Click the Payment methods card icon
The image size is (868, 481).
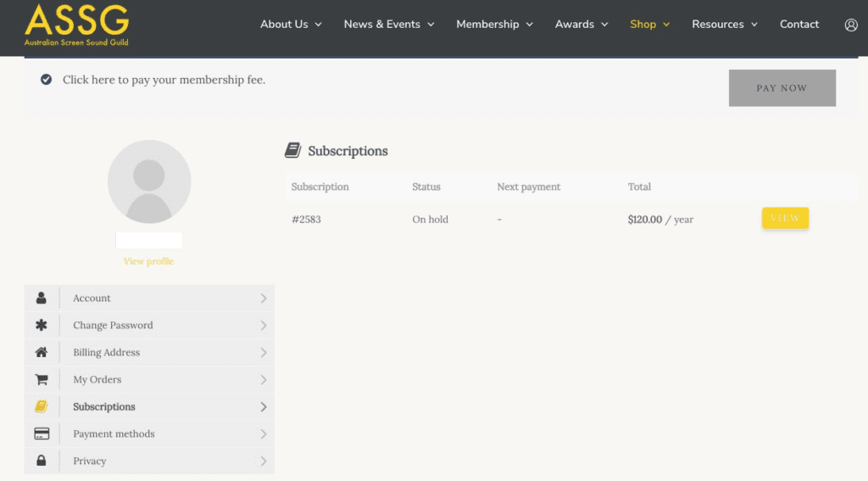click(42, 433)
